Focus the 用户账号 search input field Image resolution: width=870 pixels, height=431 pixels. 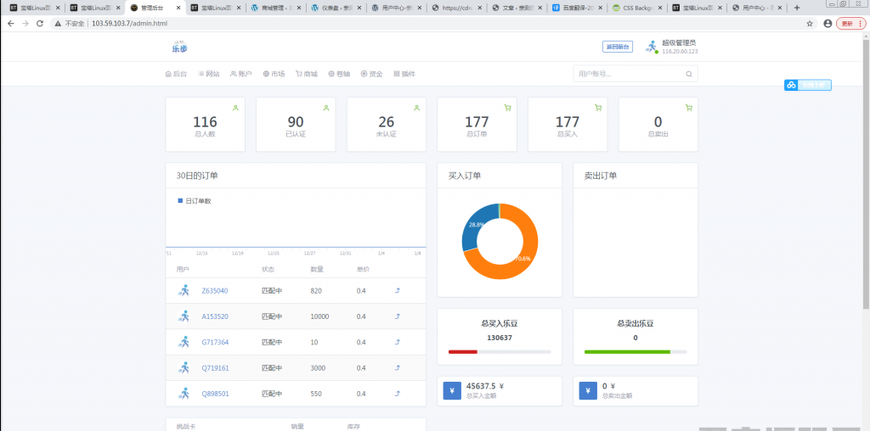tap(628, 74)
